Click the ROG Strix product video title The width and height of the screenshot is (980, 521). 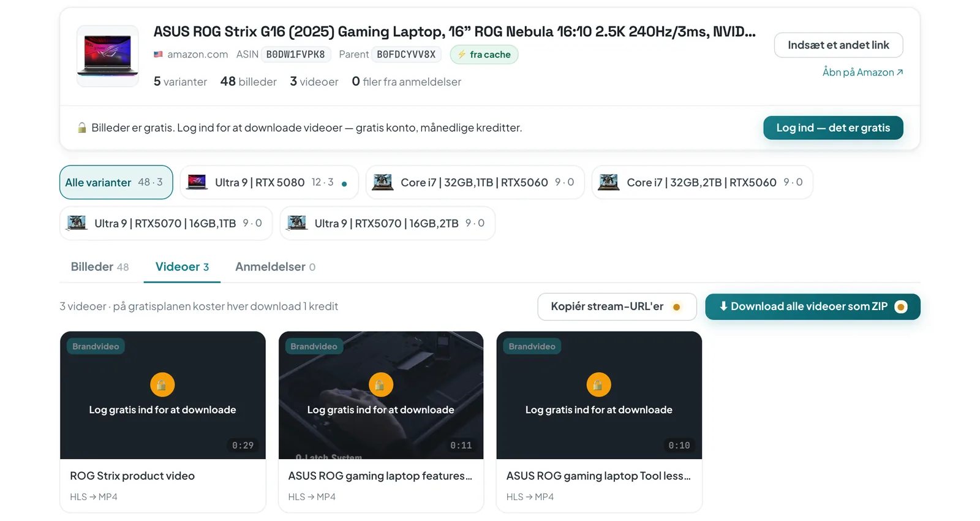tap(132, 476)
